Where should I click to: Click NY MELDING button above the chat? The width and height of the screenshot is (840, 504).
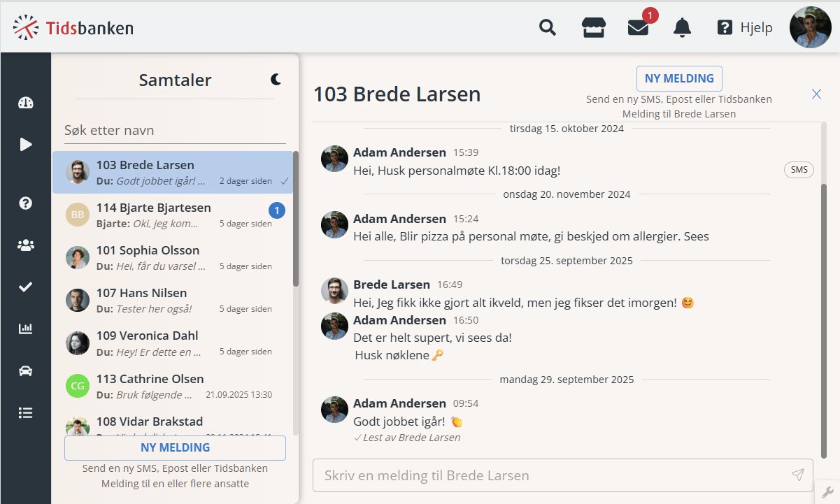tap(678, 79)
